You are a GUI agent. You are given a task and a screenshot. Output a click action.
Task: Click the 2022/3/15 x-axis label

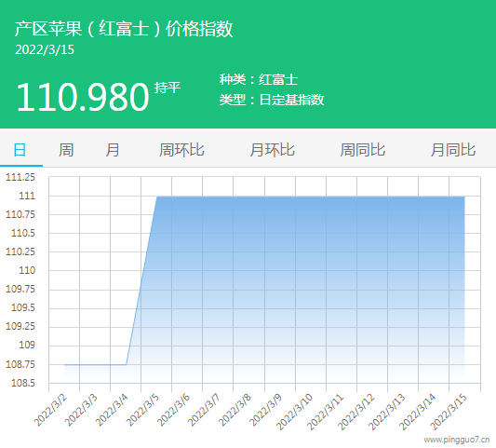coord(449,412)
